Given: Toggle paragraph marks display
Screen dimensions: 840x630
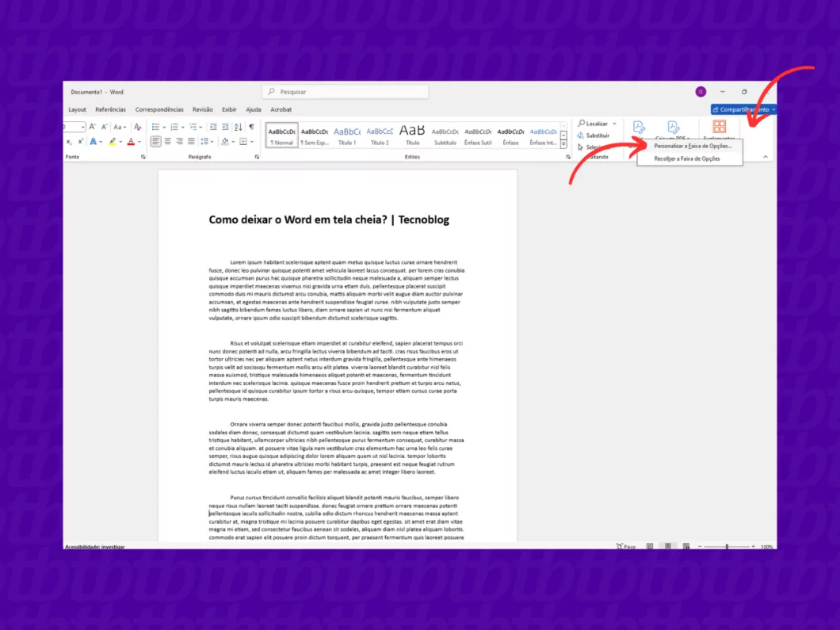Looking at the screenshot, I should click(x=251, y=127).
